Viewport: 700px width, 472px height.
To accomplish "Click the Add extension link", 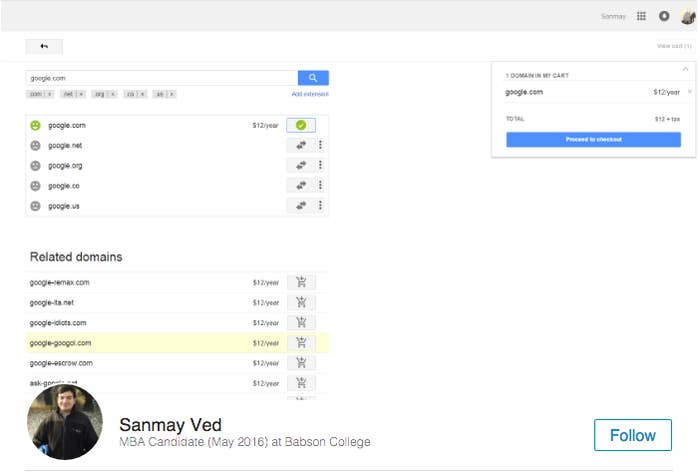I will [x=310, y=94].
